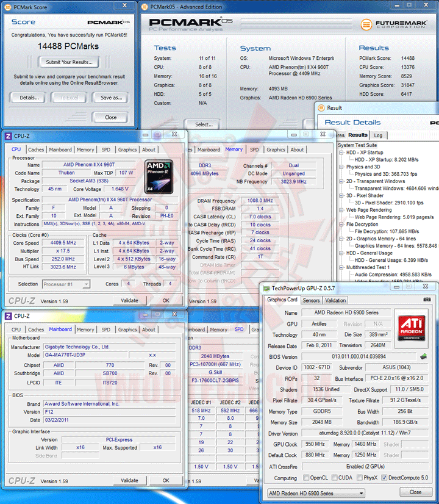This screenshot has width=439, height=504.
Task: Select 'Physics and 3D: 368.703 fps' row
Action: (386, 174)
